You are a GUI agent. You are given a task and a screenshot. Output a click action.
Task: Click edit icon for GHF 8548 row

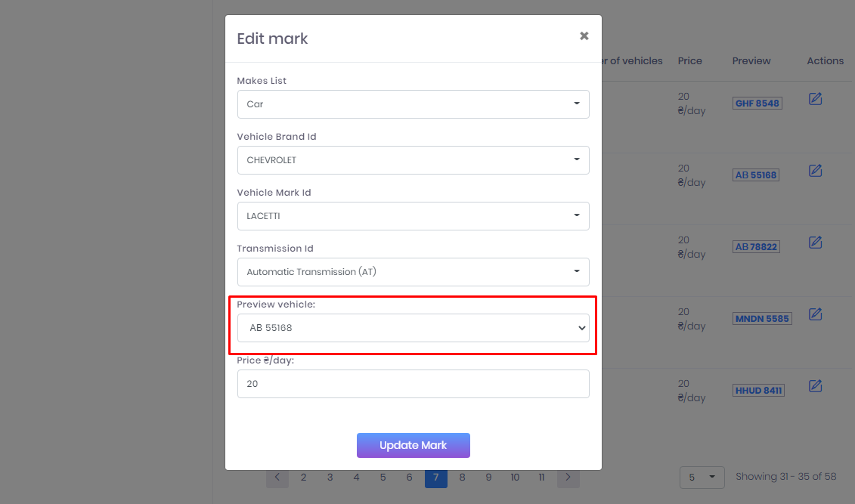click(x=815, y=99)
